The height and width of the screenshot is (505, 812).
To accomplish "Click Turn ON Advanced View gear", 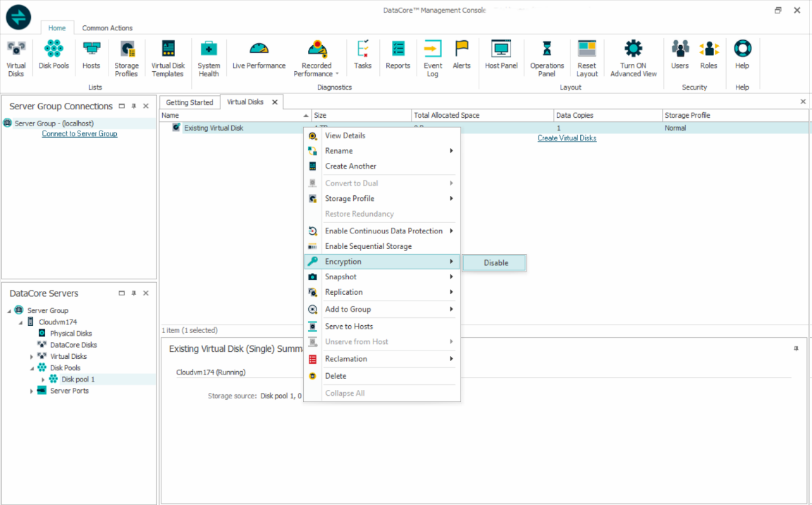I will tap(633, 56).
